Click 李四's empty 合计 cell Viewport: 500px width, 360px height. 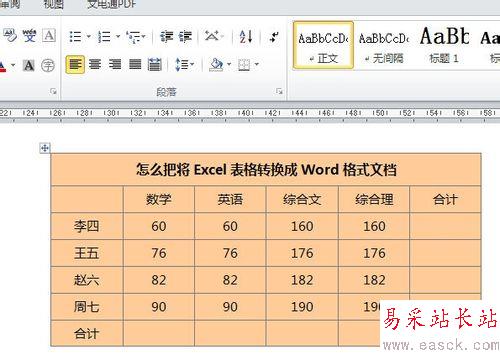(x=445, y=226)
